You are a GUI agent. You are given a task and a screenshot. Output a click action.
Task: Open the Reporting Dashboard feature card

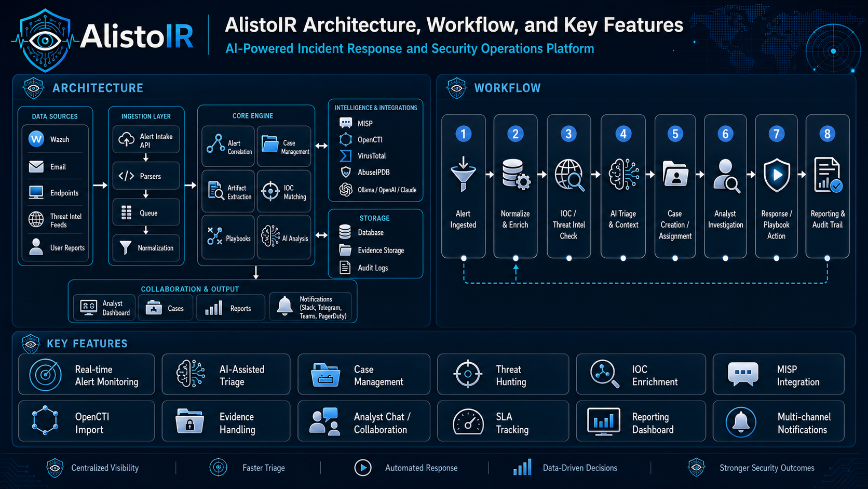point(641,421)
